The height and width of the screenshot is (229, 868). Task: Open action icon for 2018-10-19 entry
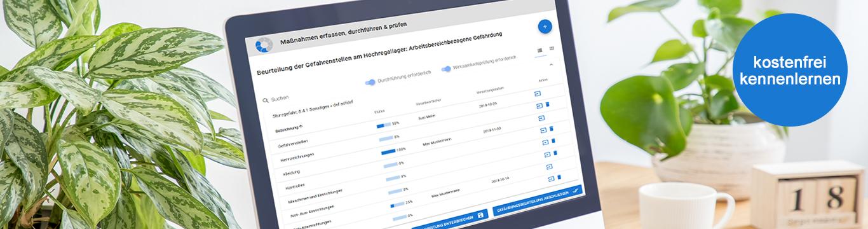(x=551, y=179)
